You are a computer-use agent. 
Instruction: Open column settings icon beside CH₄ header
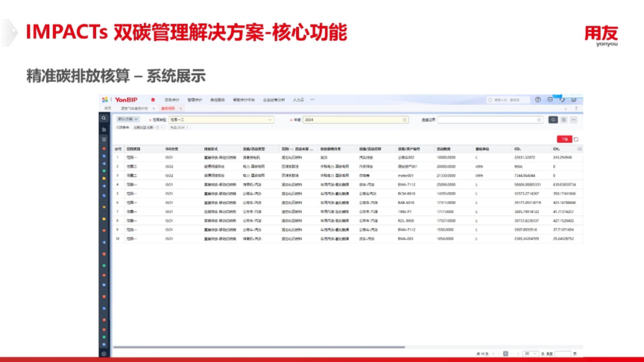click(x=579, y=149)
